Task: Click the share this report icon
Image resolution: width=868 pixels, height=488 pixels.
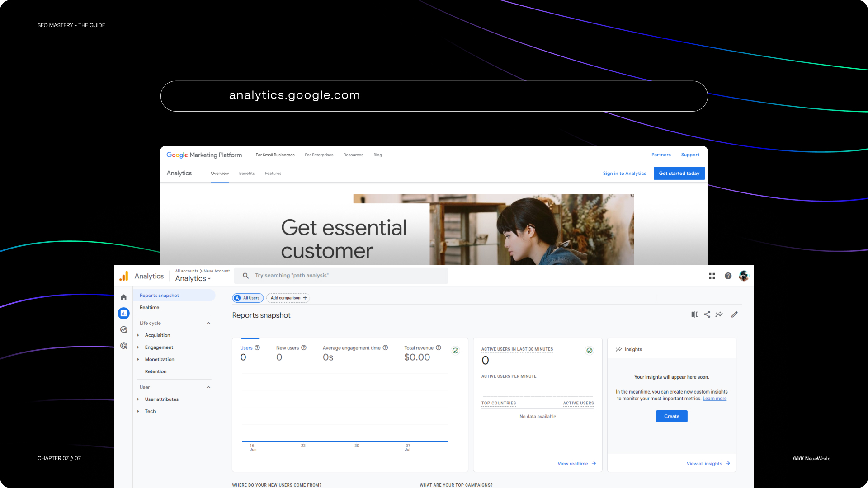Action: click(707, 314)
